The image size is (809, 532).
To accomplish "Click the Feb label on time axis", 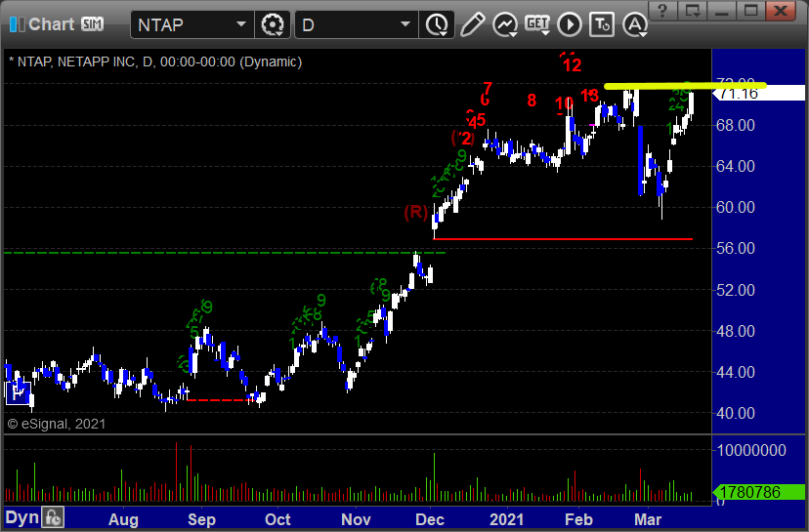I will 578,519.
